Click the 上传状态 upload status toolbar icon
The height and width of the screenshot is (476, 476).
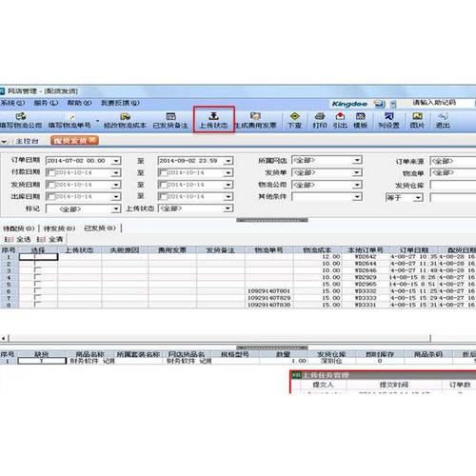[213, 120]
